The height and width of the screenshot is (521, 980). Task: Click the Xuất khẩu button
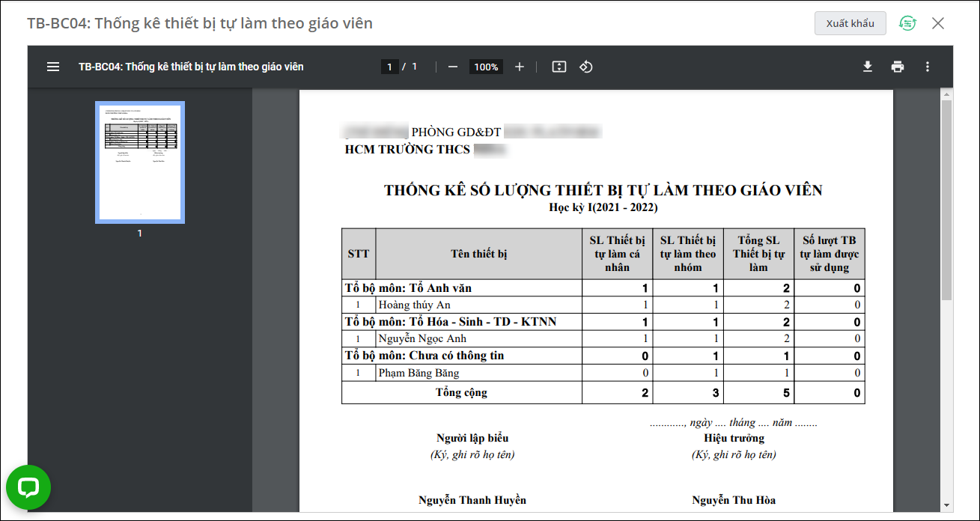pos(850,23)
